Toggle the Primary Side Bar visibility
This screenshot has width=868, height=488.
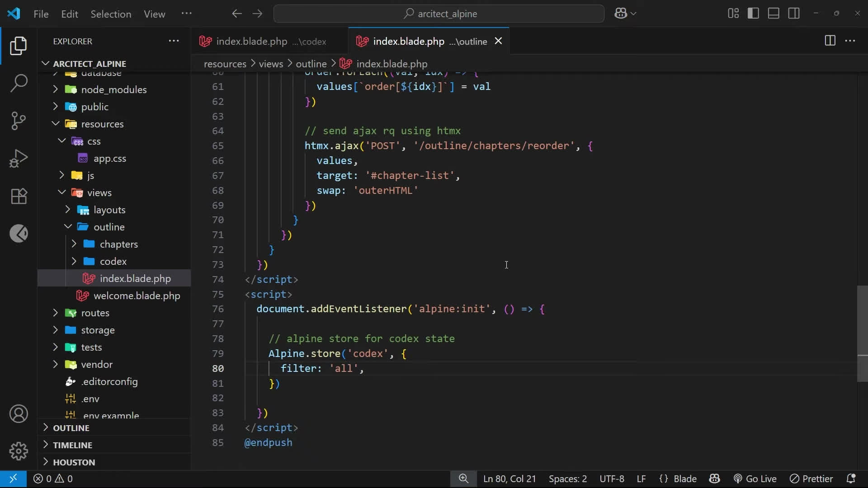[x=753, y=14]
